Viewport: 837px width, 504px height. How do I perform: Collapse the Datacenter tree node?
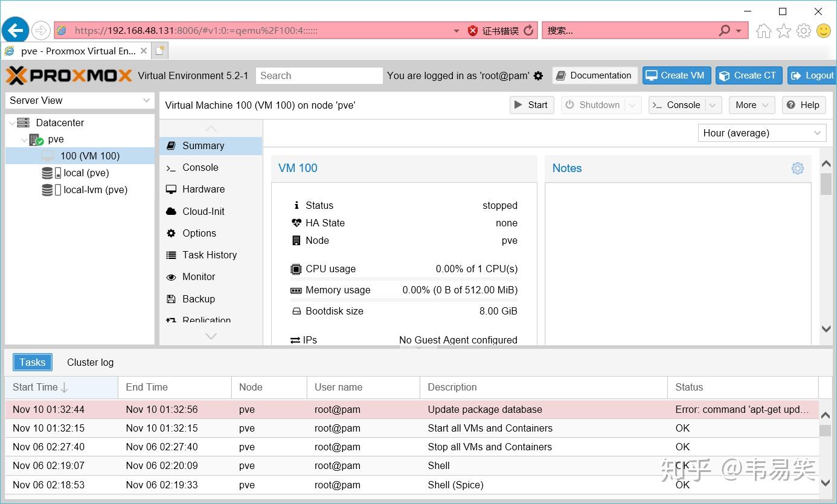(x=12, y=123)
